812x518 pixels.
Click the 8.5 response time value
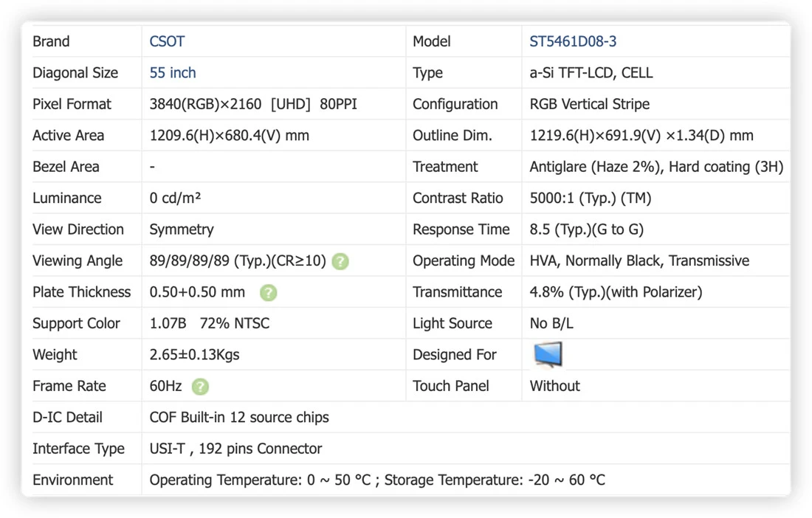(x=586, y=229)
